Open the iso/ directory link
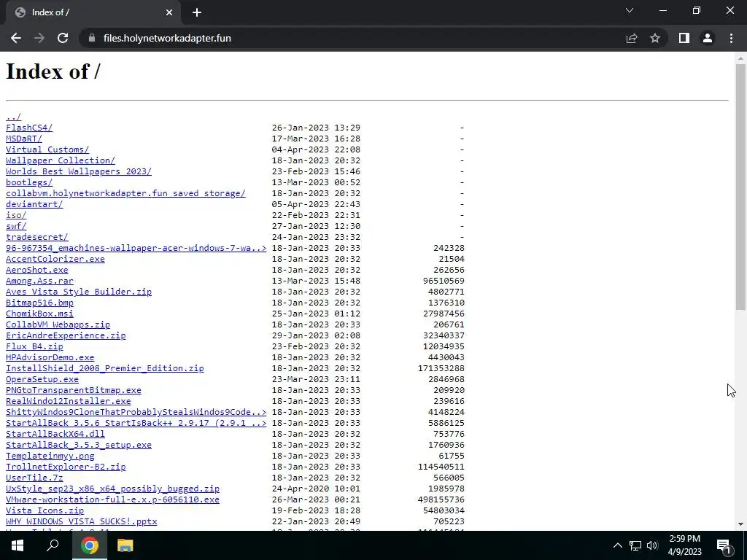Viewport: 747px width, 560px height. coord(16,215)
